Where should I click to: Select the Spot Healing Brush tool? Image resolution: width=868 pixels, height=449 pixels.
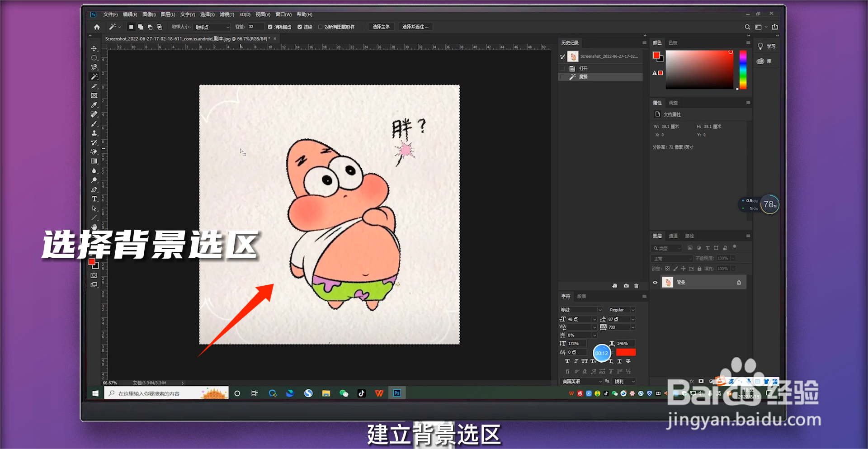pos(94,114)
